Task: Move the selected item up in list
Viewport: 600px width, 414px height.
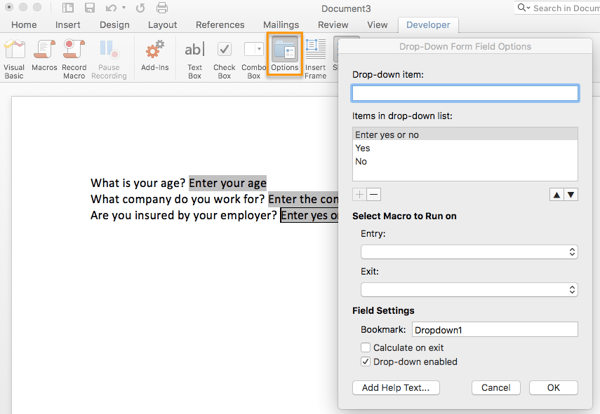Action: (556, 194)
